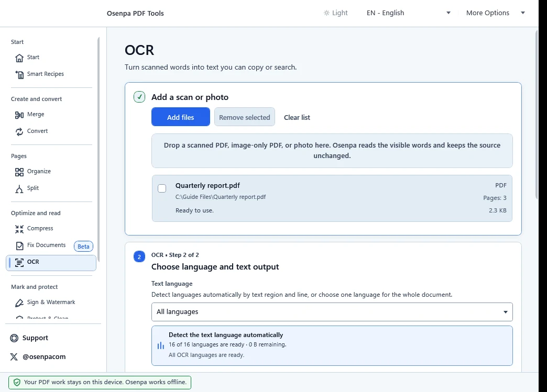The height and width of the screenshot is (392, 547).
Task: Tick the Quarterly report.pdf checkbox
Action: click(162, 188)
